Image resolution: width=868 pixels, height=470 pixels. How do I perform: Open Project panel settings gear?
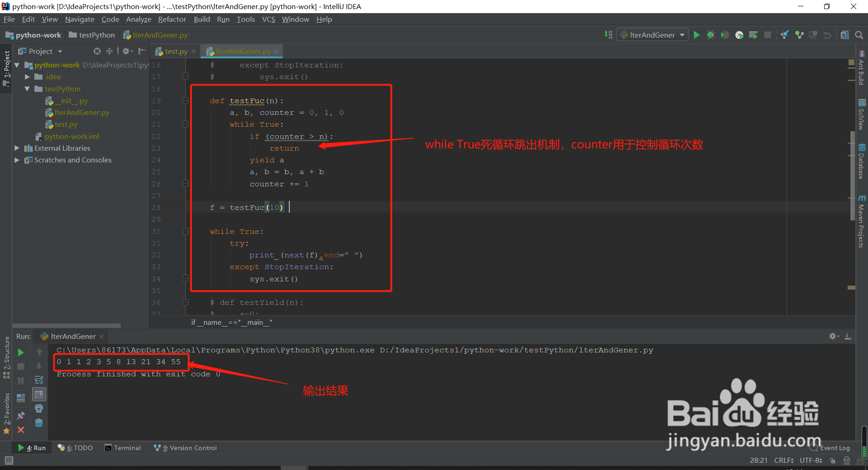coord(127,51)
